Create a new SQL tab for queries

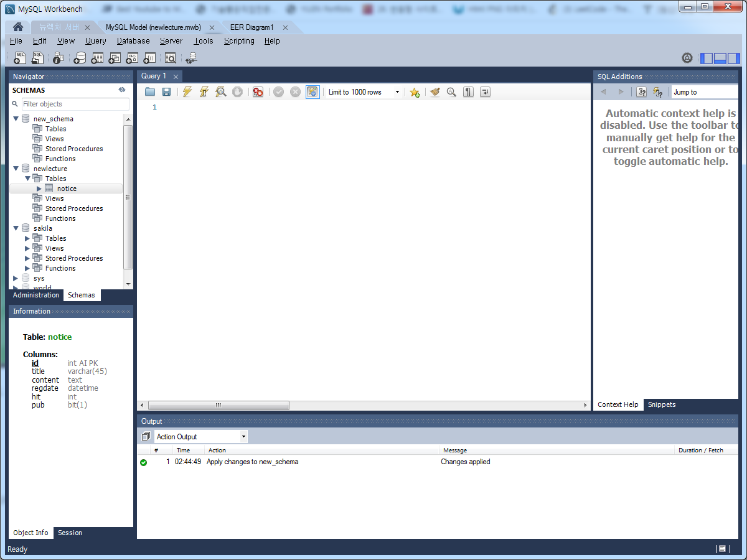[21, 58]
